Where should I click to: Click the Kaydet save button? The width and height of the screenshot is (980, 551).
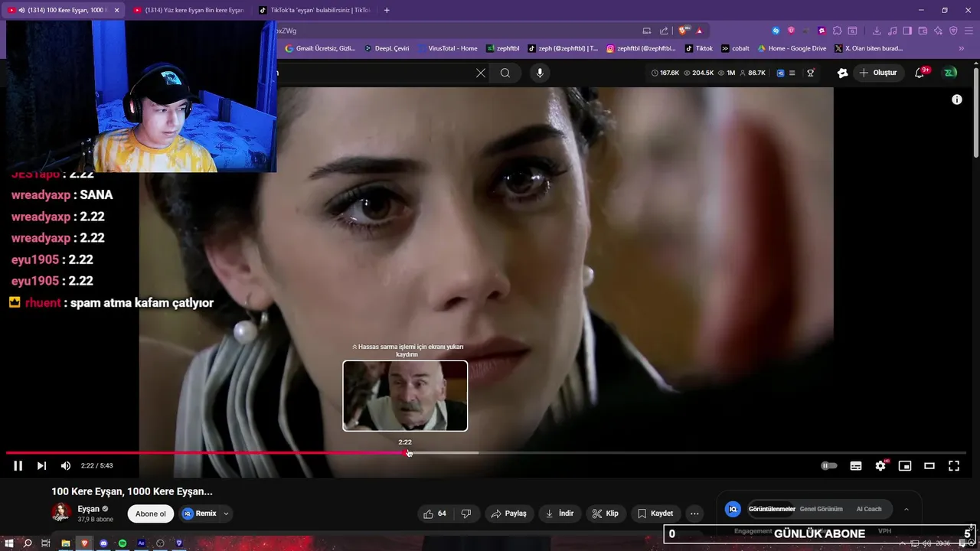(x=655, y=514)
